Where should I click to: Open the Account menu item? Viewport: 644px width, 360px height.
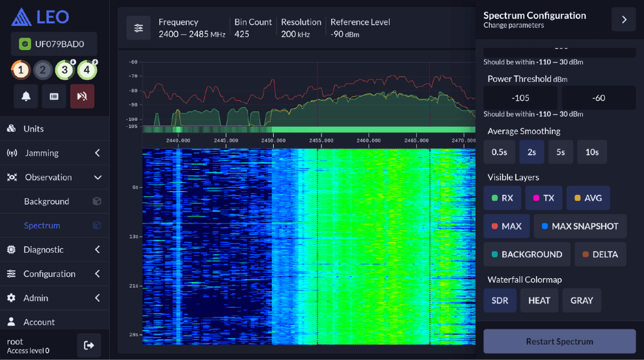click(55, 322)
